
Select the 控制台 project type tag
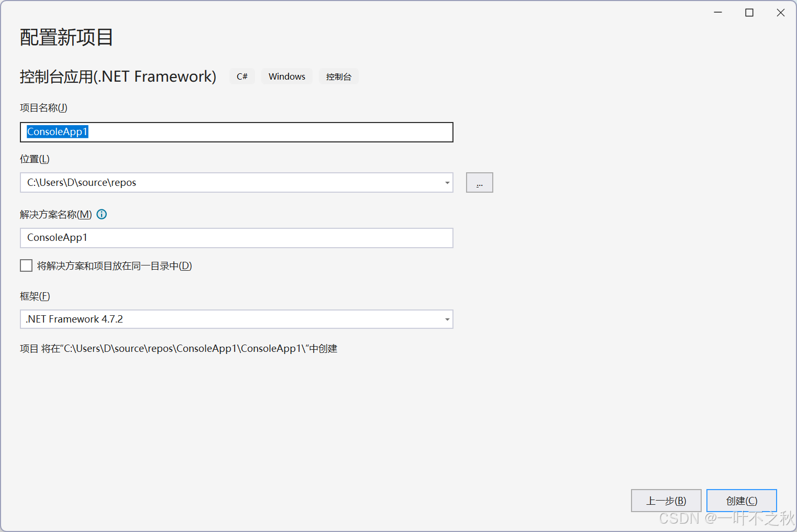(339, 76)
